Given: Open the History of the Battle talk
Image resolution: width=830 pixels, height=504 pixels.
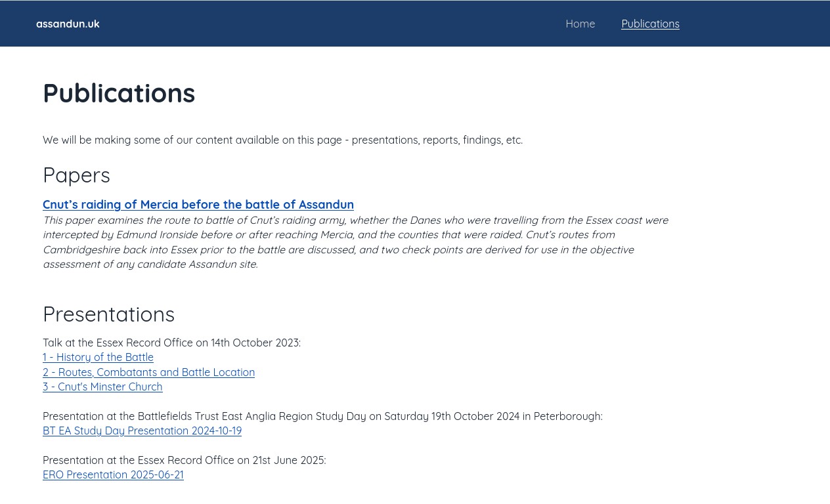Looking at the screenshot, I should [x=98, y=358].
